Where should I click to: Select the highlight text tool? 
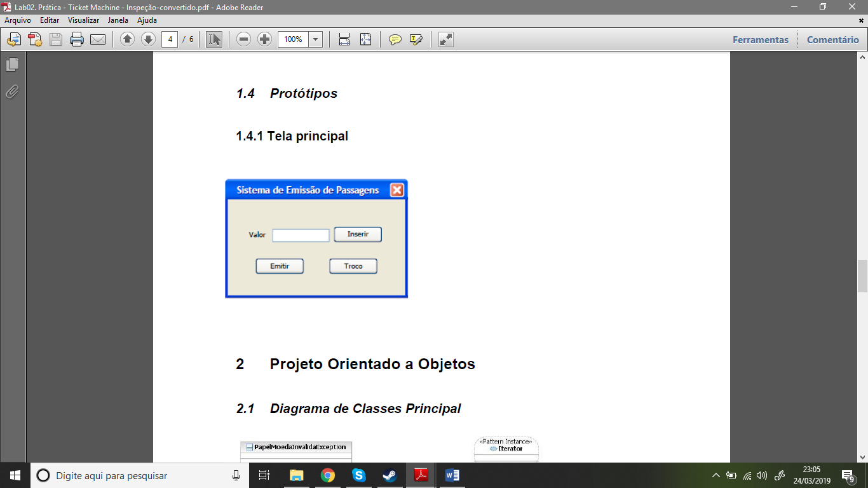[416, 39]
